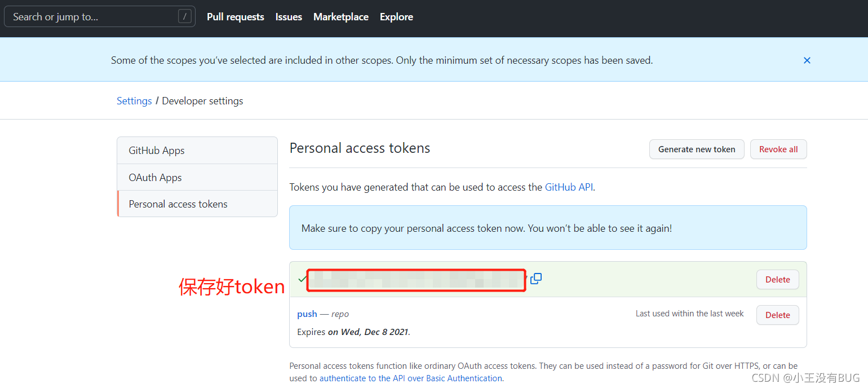
Task: Dismiss the scopes notice with X icon
Action: tap(807, 60)
